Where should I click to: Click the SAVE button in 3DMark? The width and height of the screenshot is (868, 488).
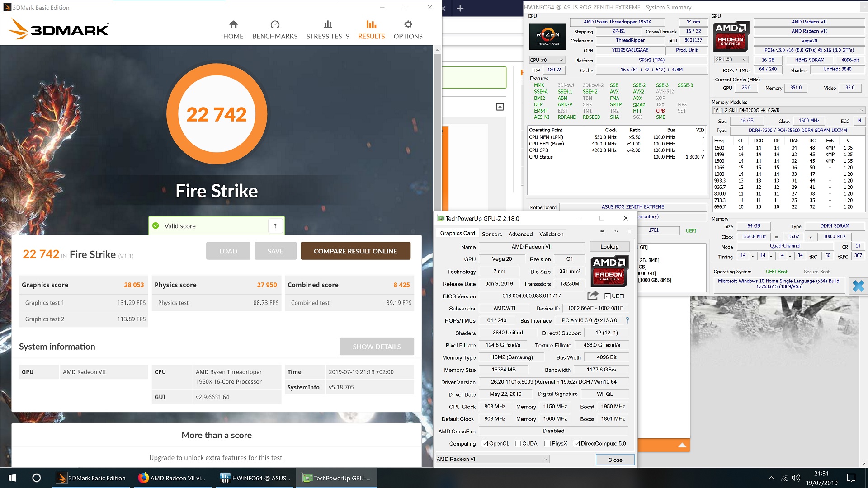click(x=275, y=251)
